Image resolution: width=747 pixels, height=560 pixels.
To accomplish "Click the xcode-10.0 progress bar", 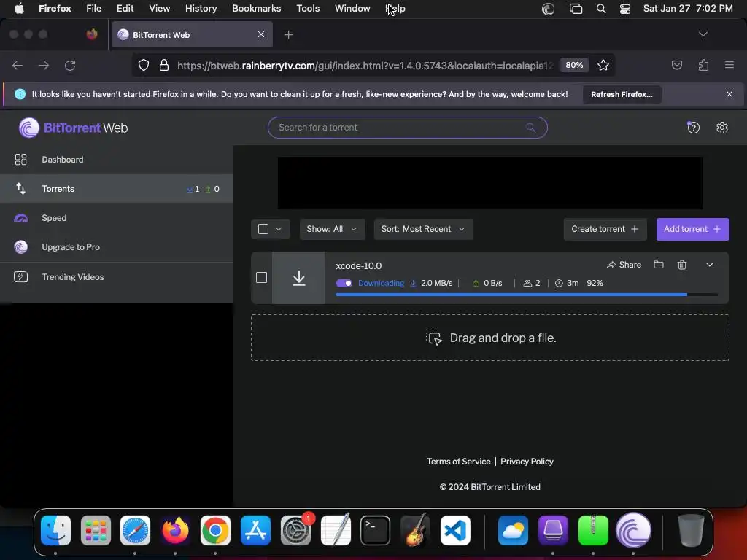I will click(527, 295).
